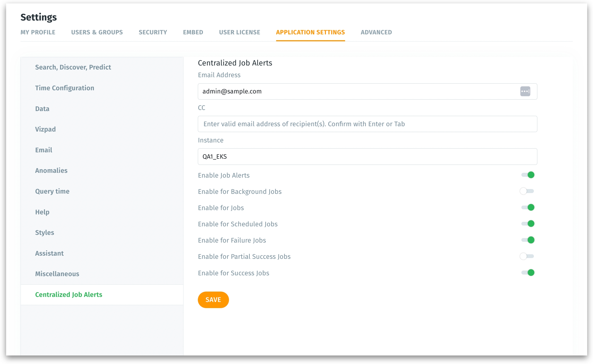Click the Instance field label
This screenshot has height=364, width=593.
coord(211,140)
